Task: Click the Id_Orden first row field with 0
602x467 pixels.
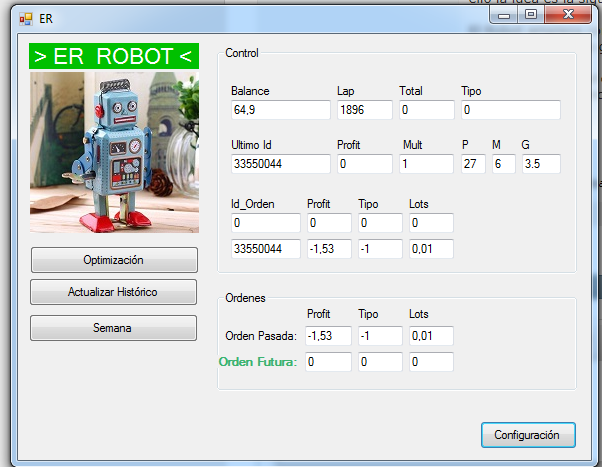Action: pos(266,223)
